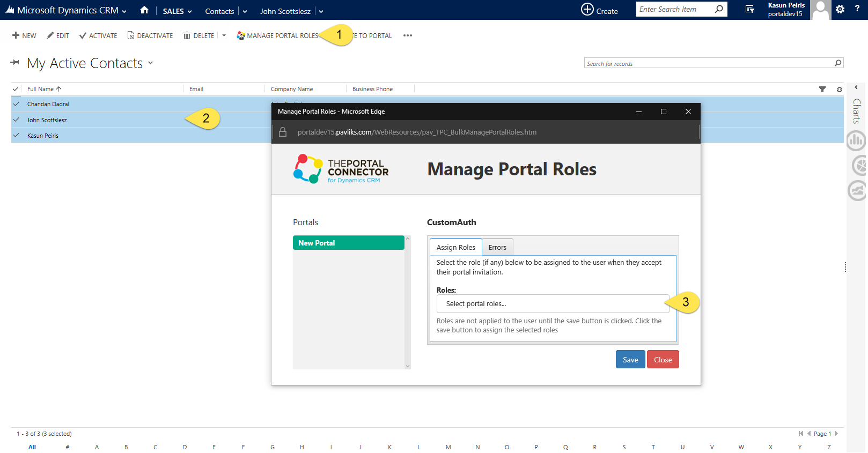
Task: Open the grid filter funnel icon
Action: (x=822, y=90)
